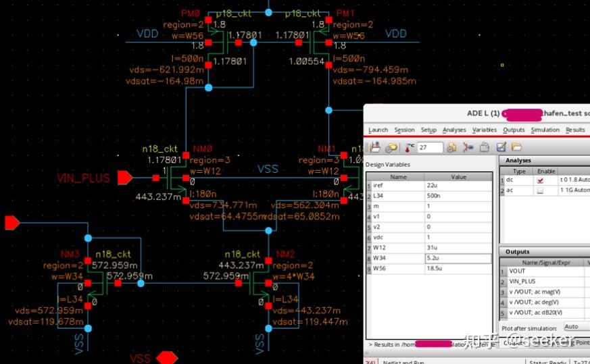
Task: Open the Outputs menu
Action: point(514,130)
